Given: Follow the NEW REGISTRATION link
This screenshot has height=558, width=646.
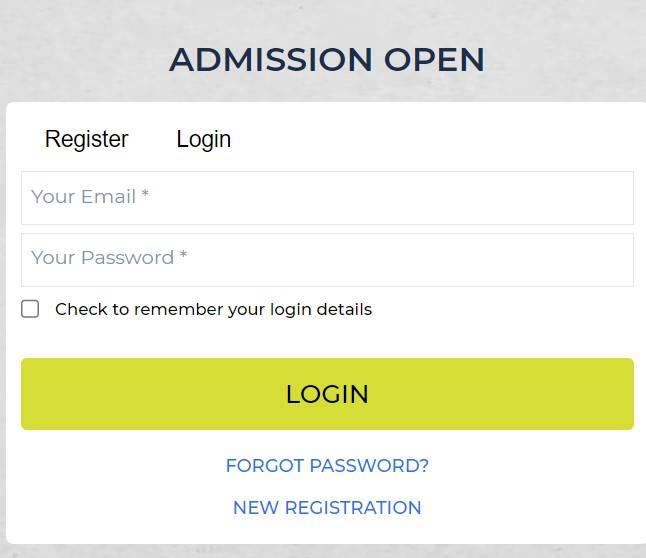Looking at the screenshot, I should 327,508.
